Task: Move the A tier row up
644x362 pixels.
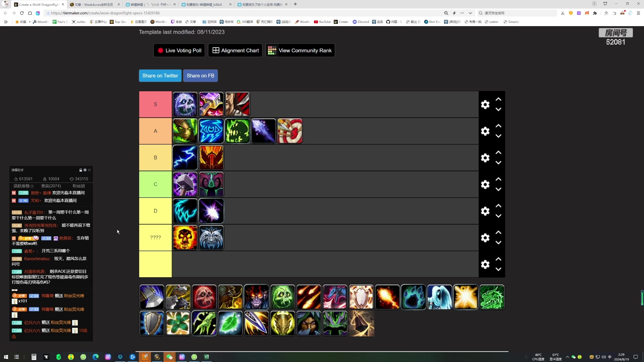Action: 498,126
